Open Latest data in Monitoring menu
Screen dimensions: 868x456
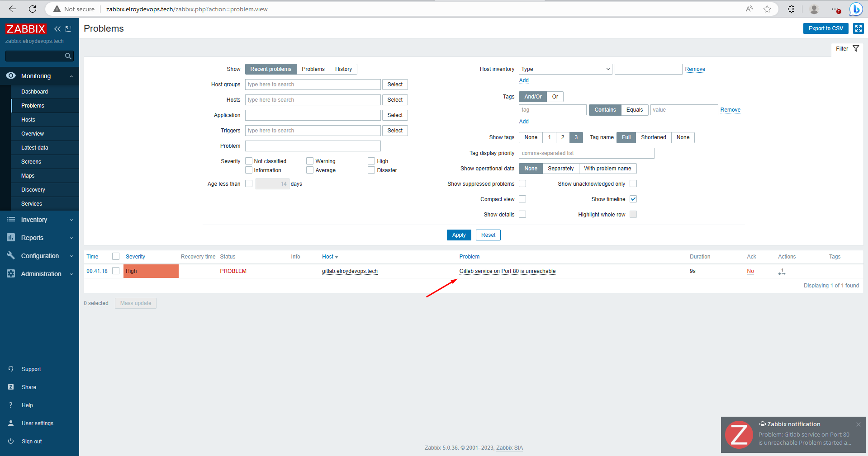(x=45, y=148)
